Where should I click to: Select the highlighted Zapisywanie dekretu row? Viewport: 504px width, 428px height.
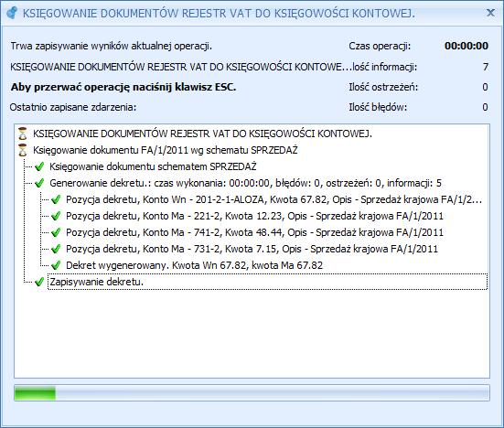point(268,282)
